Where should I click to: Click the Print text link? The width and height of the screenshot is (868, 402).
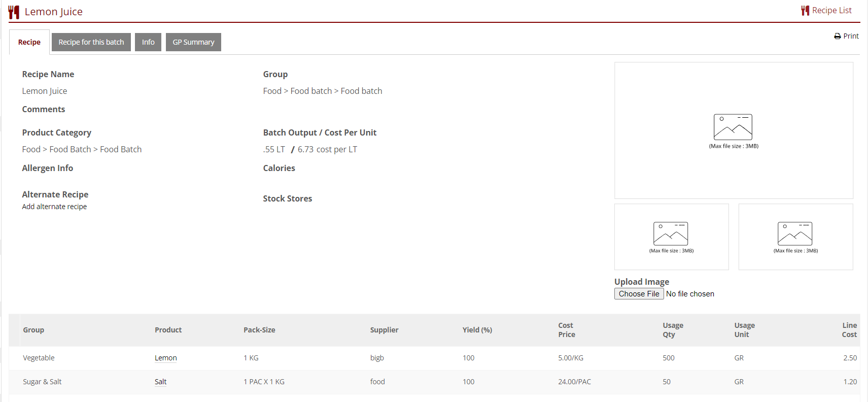pos(851,36)
